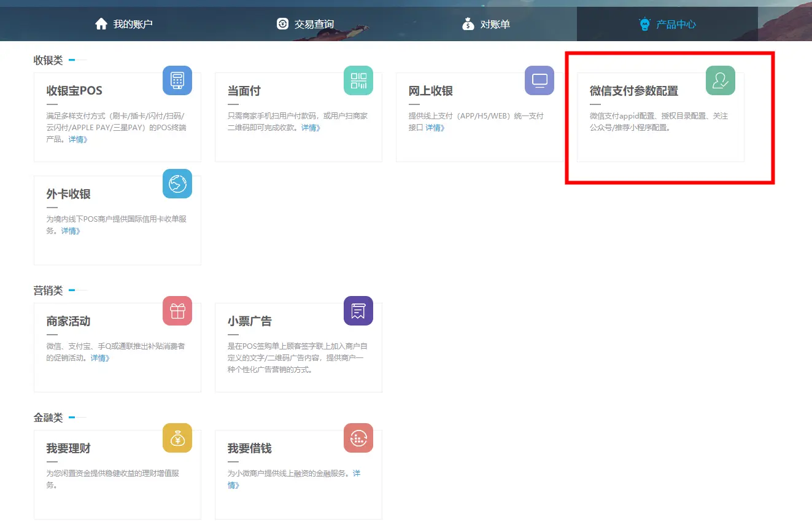Click the teal QR code 当面付 icon

pyautogui.click(x=358, y=80)
